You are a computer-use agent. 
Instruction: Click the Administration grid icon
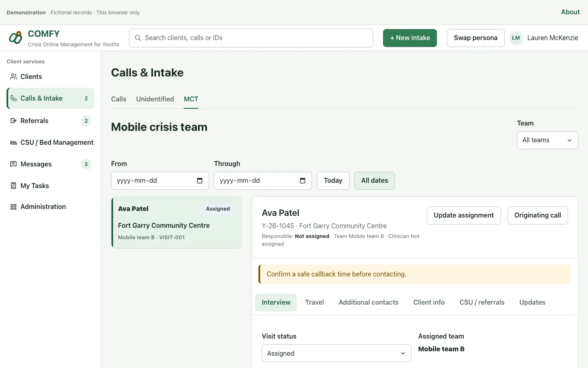click(x=13, y=207)
